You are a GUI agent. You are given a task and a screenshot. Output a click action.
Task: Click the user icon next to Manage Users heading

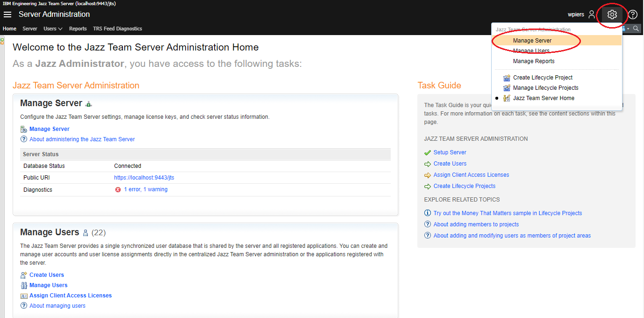click(x=86, y=233)
